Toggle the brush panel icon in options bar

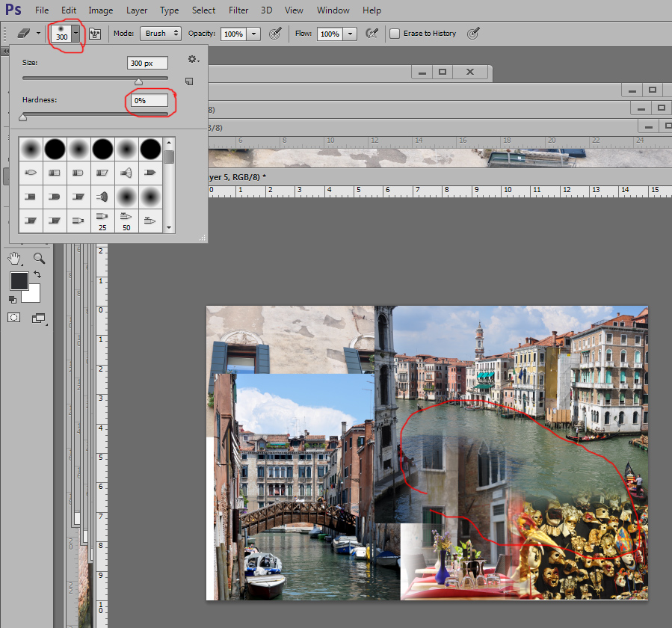click(95, 34)
